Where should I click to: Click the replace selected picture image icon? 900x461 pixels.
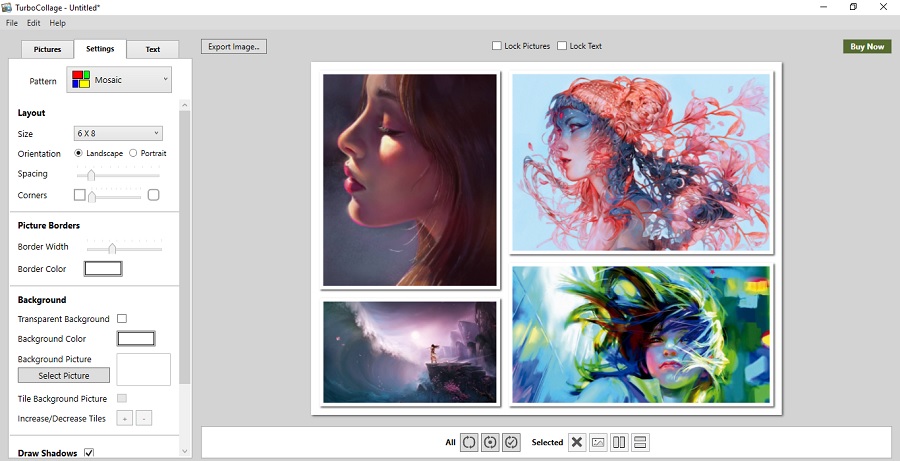[598, 442]
